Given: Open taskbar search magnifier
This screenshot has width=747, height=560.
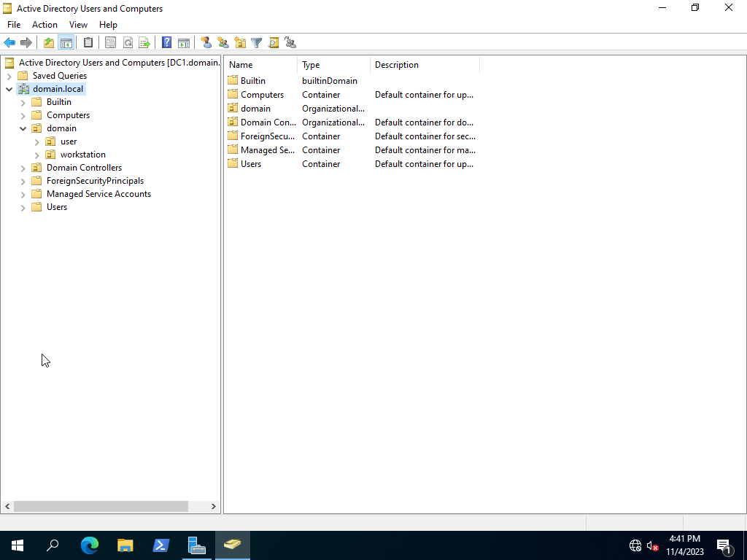Looking at the screenshot, I should tap(53, 545).
